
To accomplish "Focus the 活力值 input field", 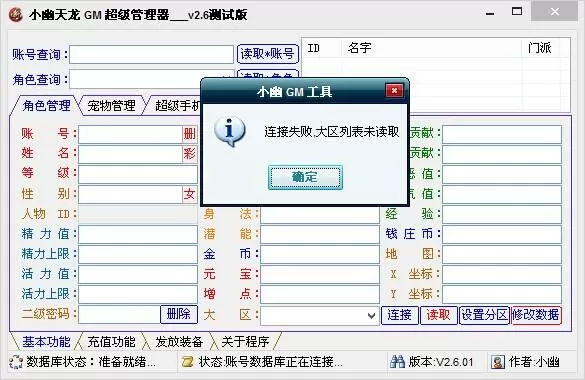I will pos(138,274).
